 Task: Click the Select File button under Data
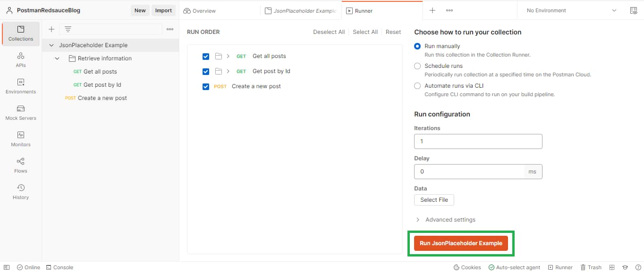tap(434, 200)
